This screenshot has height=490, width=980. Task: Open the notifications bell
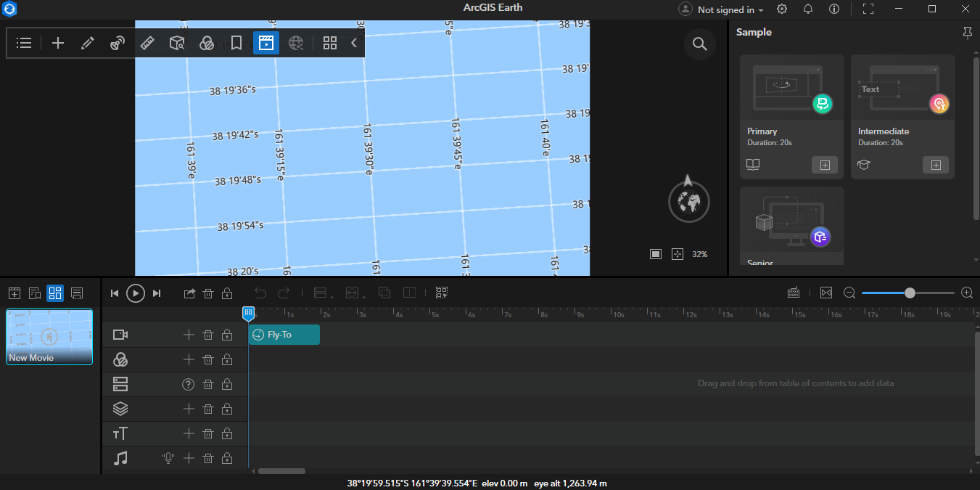(807, 9)
